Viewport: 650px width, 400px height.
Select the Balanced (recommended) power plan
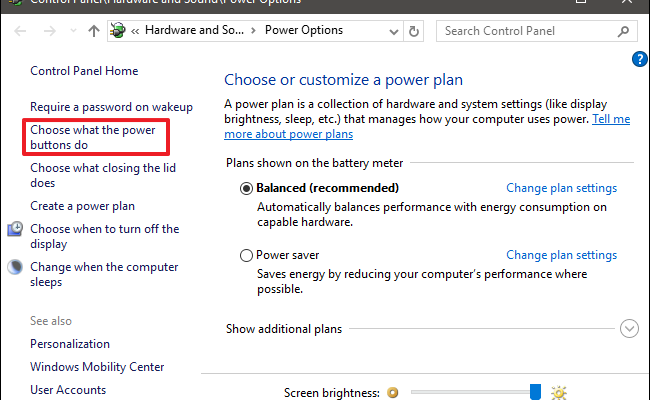(x=247, y=188)
